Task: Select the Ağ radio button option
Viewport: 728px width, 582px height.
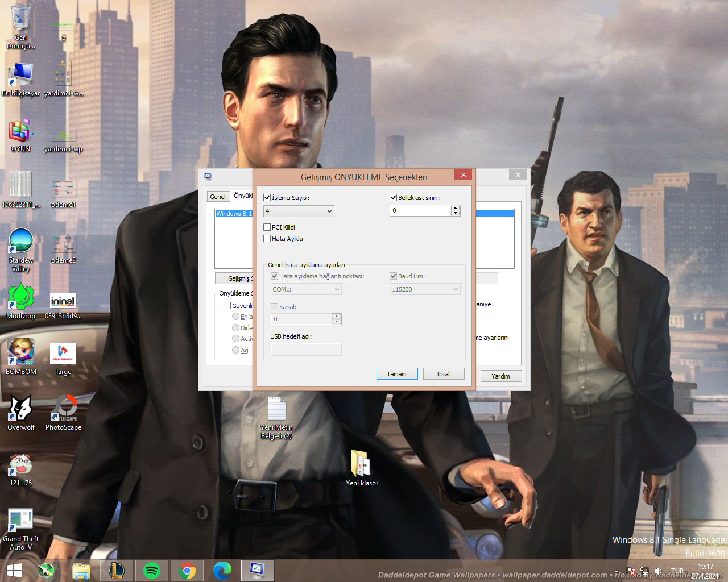Action: [235, 350]
